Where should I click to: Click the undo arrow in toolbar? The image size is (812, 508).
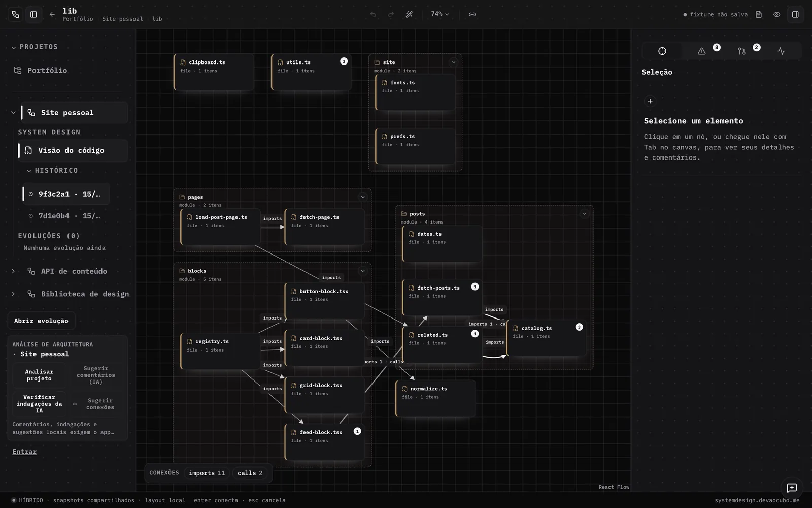[373, 14]
